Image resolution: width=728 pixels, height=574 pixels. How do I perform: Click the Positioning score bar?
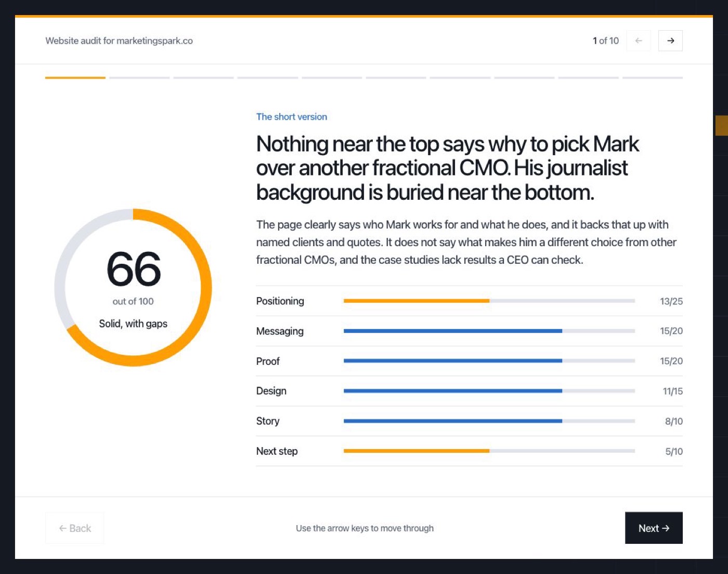click(489, 301)
